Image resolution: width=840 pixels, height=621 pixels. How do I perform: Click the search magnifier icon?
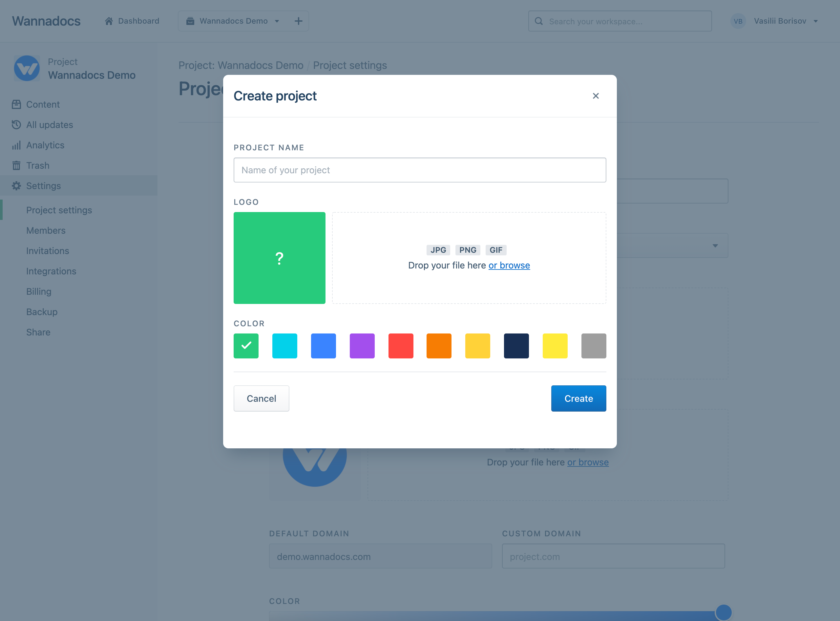tap(538, 21)
